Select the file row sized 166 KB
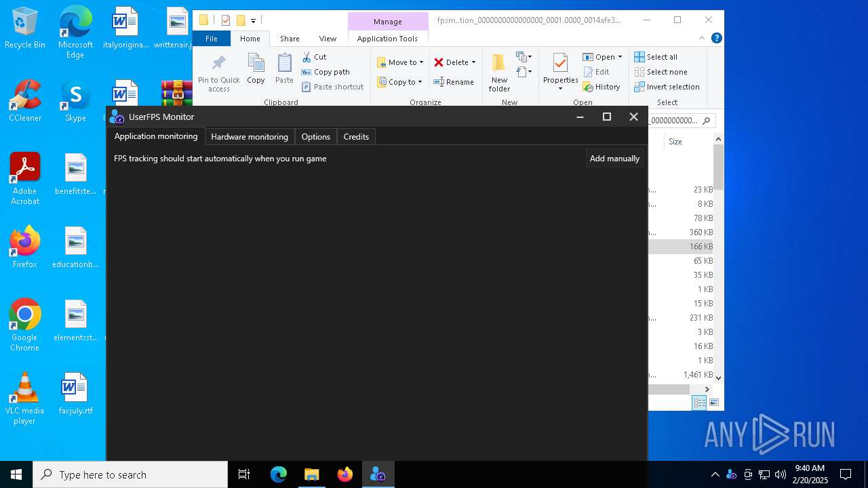The image size is (868, 488). click(681, 246)
